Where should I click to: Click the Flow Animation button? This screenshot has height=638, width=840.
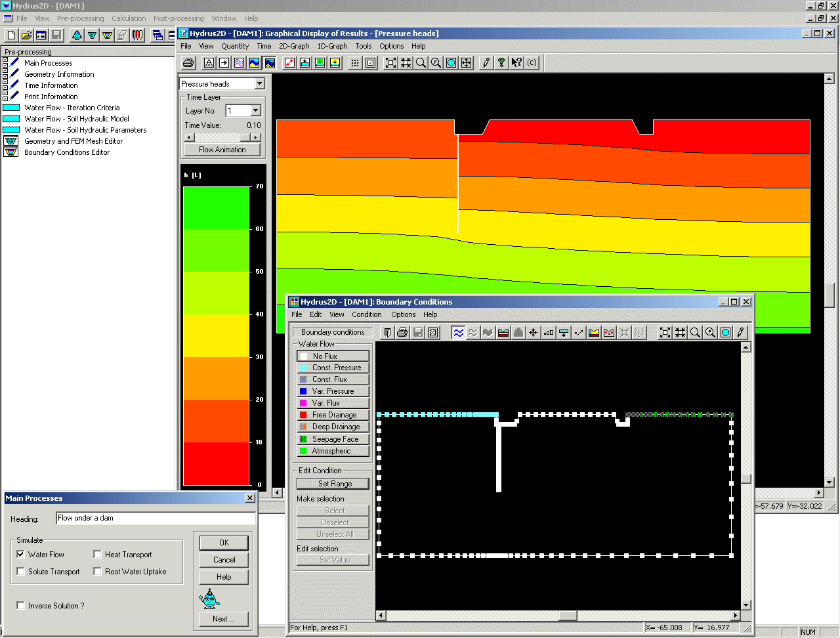coord(222,150)
